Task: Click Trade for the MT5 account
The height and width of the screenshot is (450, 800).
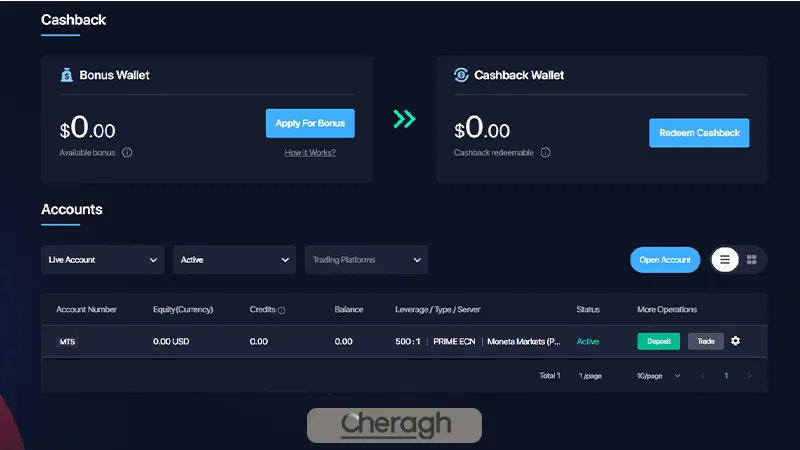Action: 706,341
